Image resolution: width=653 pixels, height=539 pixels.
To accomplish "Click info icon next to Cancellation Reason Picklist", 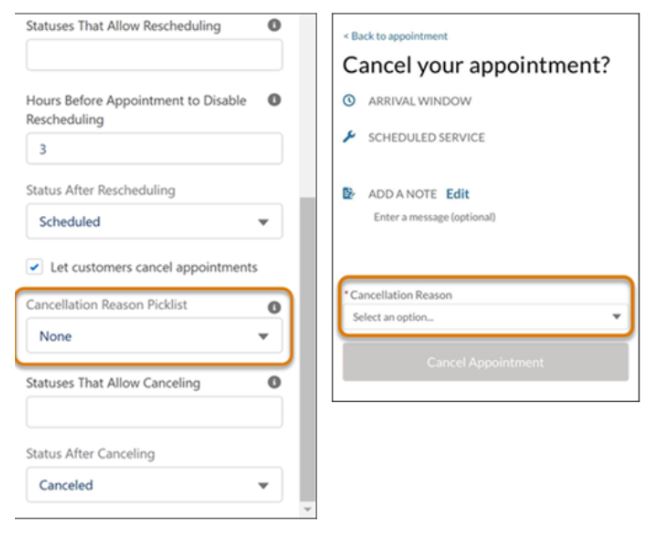I will 271,308.
